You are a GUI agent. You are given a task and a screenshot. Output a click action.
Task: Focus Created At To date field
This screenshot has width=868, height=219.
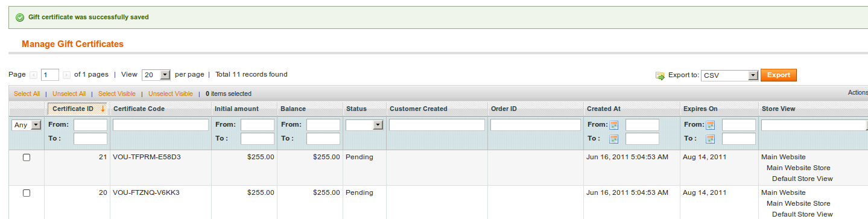click(642, 139)
